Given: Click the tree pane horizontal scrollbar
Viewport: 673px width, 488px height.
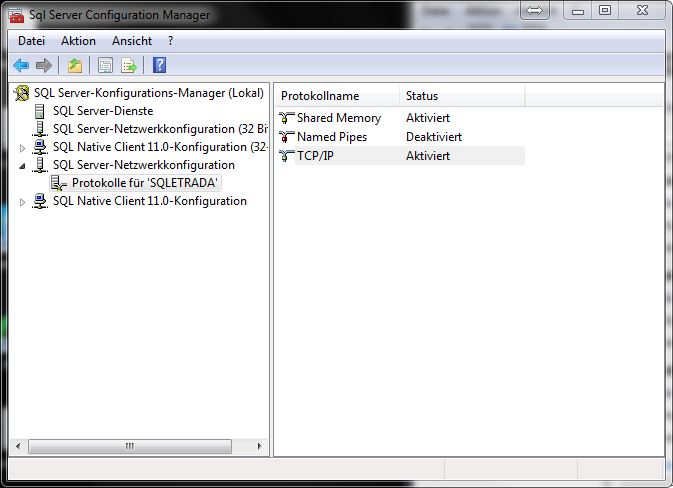Looking at the screenshot, I should 130,447.
